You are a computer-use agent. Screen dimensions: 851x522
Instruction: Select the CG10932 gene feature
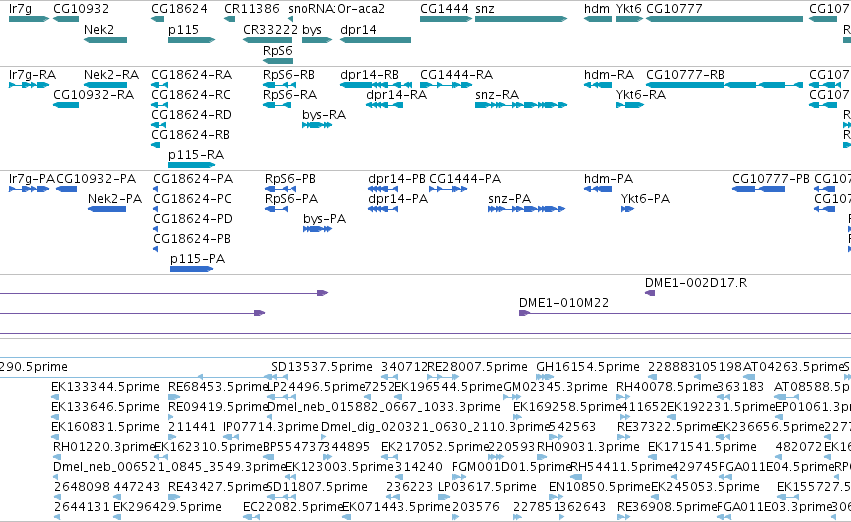click(66, 19)
